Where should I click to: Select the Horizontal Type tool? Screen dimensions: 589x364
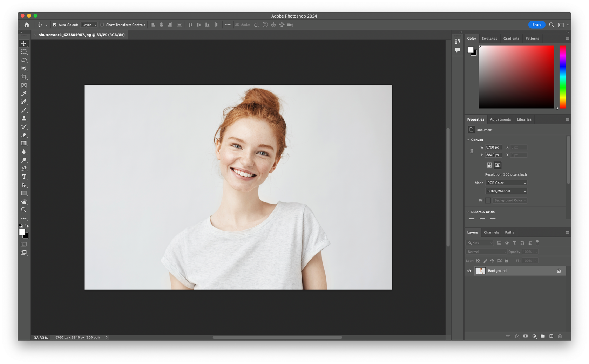tap(24, 177)
